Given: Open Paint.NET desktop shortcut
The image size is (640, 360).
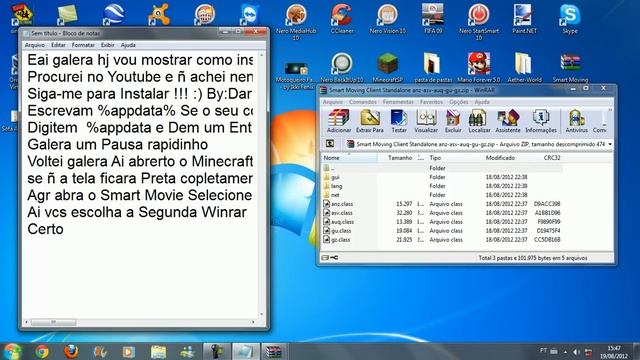Looking at the screenshot, I should (x=524, y=19).
